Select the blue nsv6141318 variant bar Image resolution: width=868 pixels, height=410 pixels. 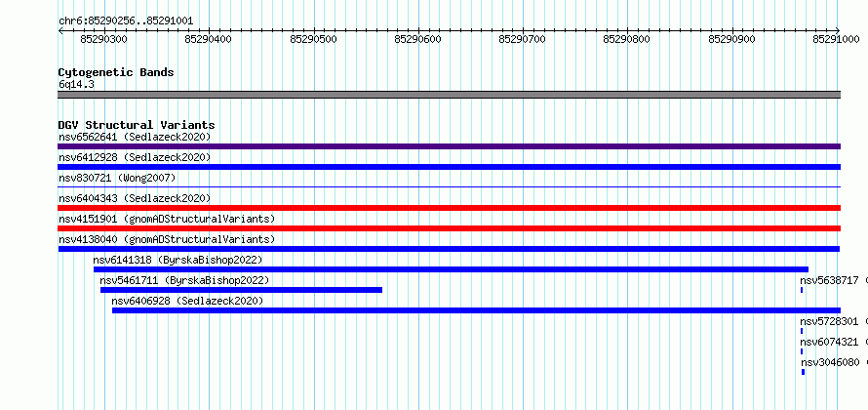452,269
